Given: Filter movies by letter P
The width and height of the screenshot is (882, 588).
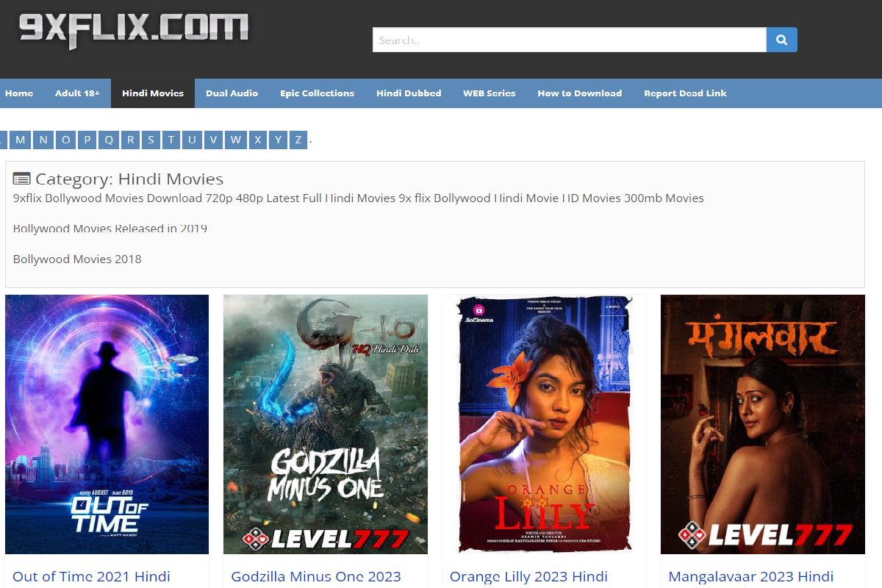Looking at the screenshot, I should 87,140.
